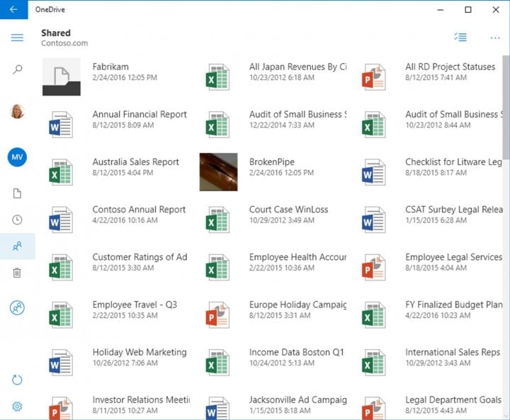Image resolution: width=510 pixels, height=420 pixels.
Task: Click the Excel icon for International Sales Reps
Action: coord(374,363)
